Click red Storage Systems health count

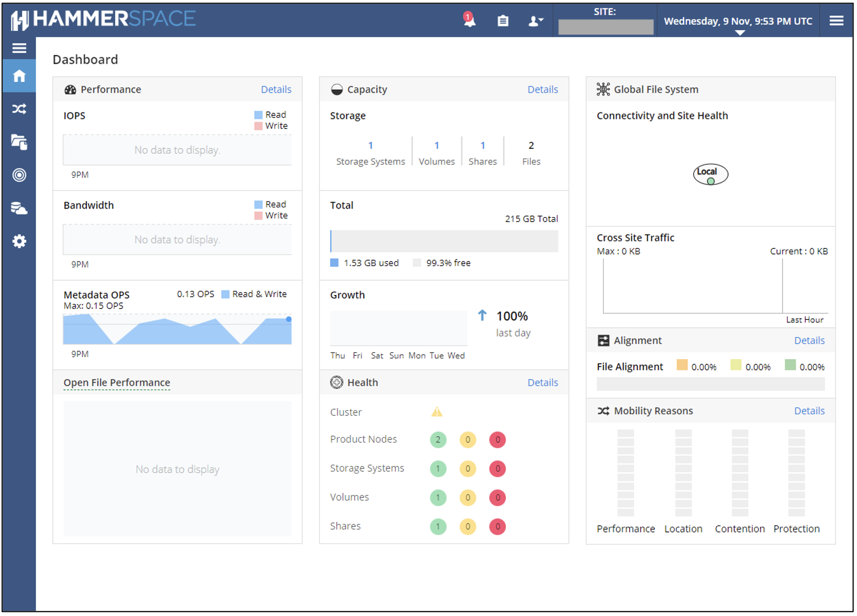[497, 468]
